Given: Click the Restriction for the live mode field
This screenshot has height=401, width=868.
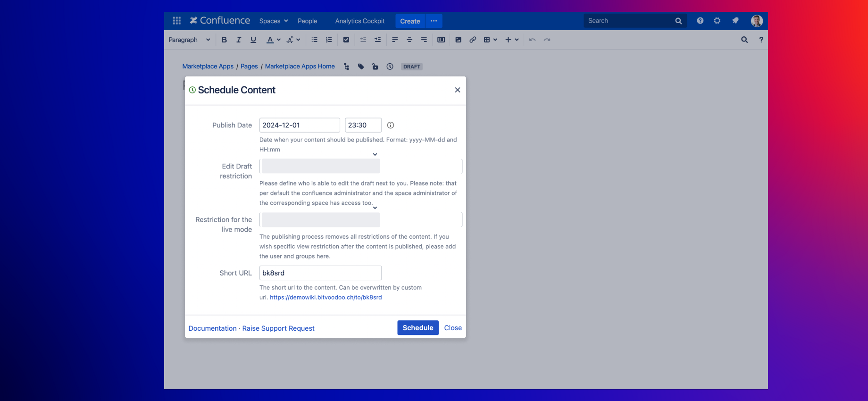Looking at the screenshot, I should click(x=361, y=219).
